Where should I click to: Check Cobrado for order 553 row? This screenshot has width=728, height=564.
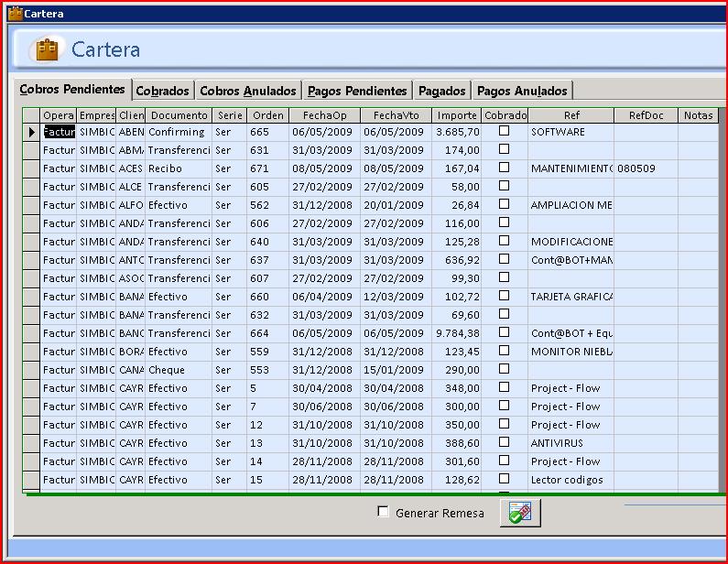[504, 369]
